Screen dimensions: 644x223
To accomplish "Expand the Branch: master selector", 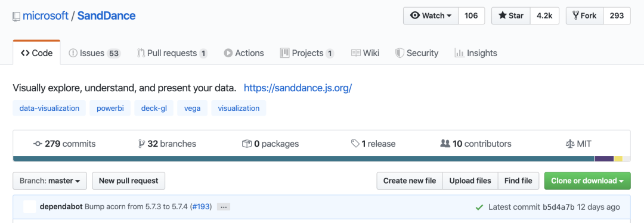I will pos(49,181).
